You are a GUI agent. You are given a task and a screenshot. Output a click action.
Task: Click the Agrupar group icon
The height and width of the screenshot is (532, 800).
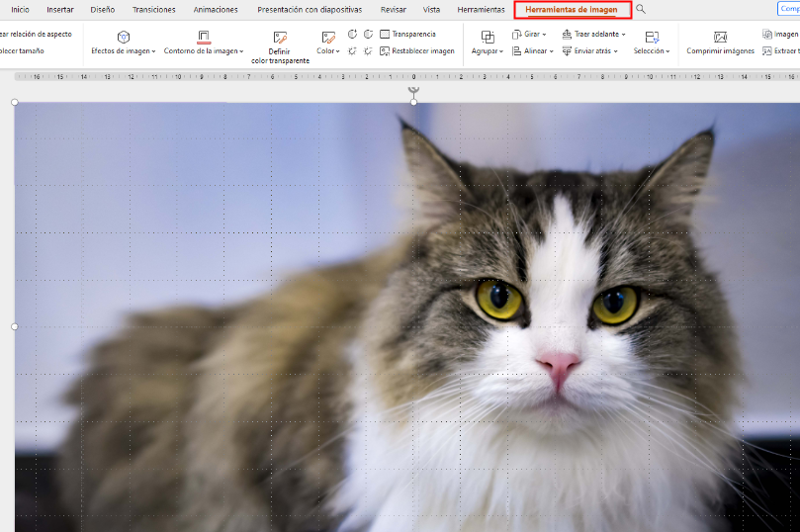487,38
